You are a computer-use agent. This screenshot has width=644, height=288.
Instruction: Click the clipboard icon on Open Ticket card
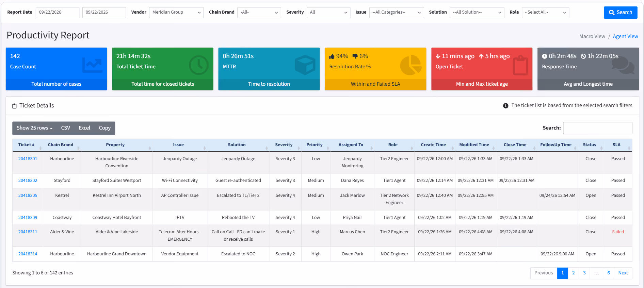[x=520, y=65]
